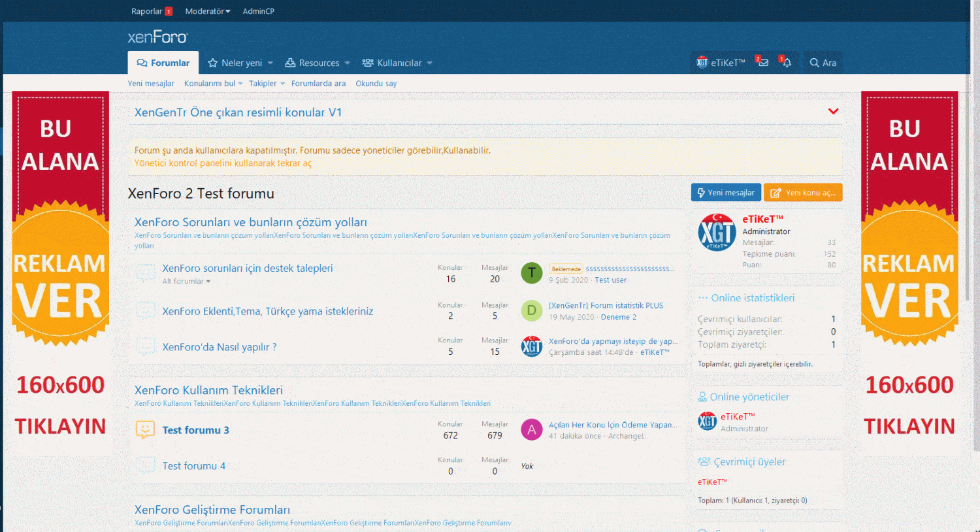Open the Moderatör dropdown menu
This screenshot has height=532, width=980.
click(207, 11)
